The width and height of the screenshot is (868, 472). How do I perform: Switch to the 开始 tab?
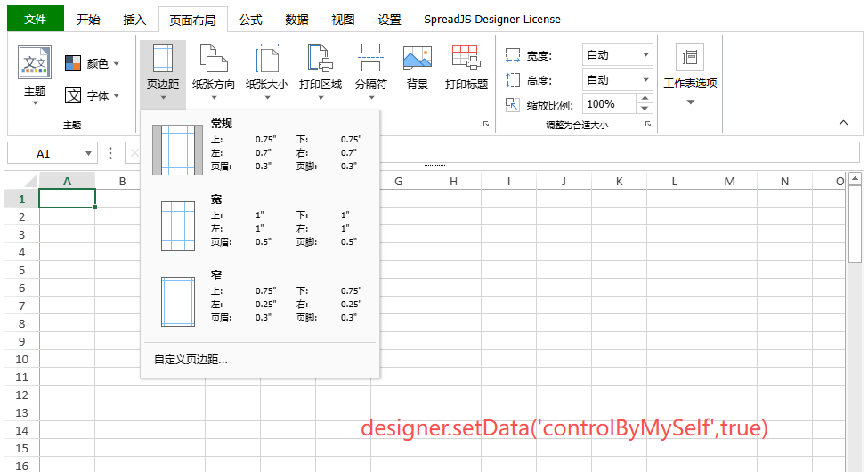(x=88, y=20)
